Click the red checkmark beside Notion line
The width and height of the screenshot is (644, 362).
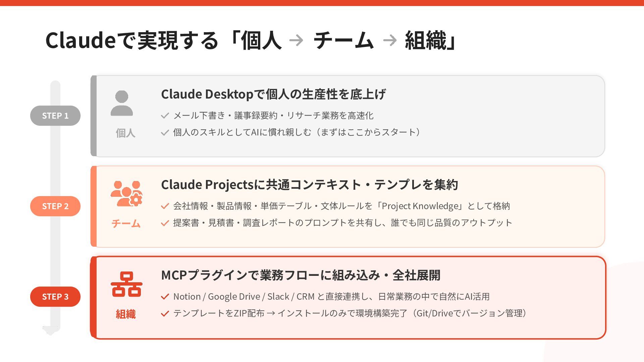[x=165, y=297]
